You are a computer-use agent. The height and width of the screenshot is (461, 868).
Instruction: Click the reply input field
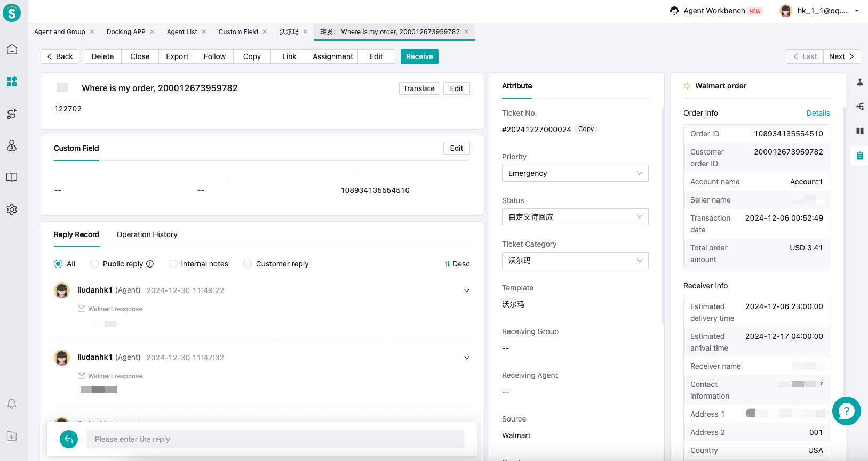tap(275, 439)
